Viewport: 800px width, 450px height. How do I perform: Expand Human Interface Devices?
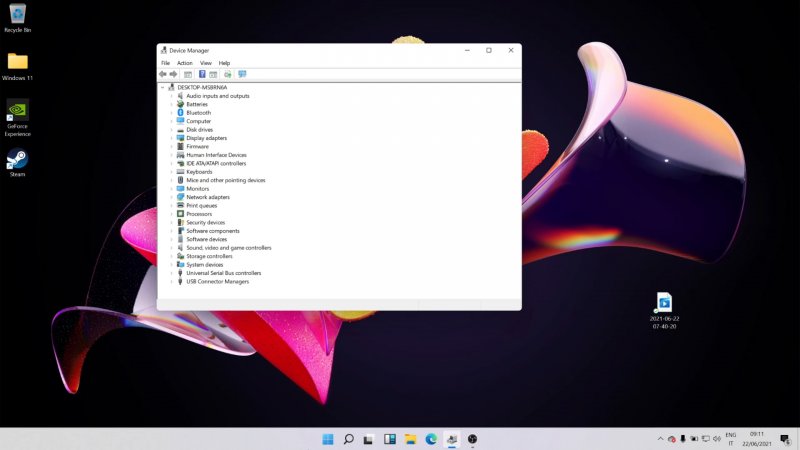click(x=171, y=155)
